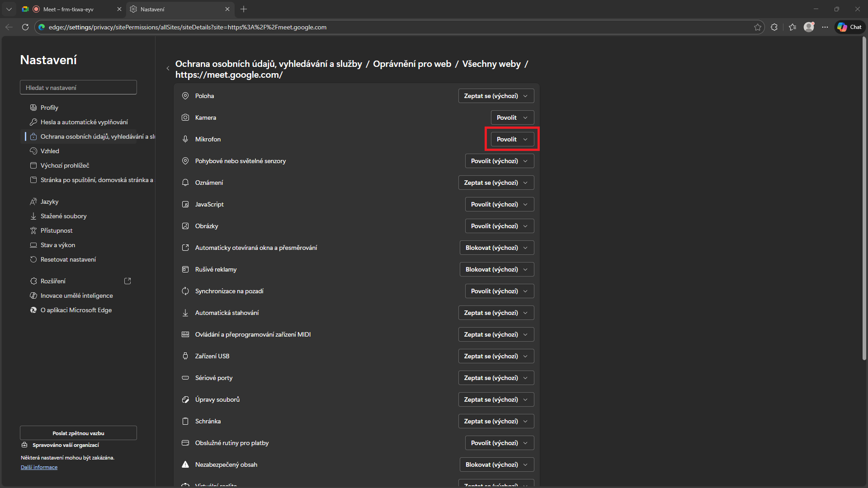Click the browser refresh icon

pyautogui.click(x=25, y=27)
